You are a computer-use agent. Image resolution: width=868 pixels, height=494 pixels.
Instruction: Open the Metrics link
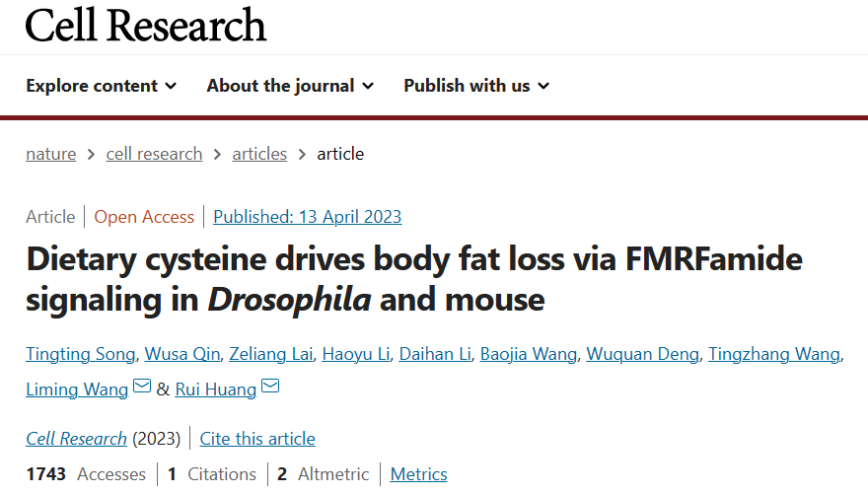418,474
